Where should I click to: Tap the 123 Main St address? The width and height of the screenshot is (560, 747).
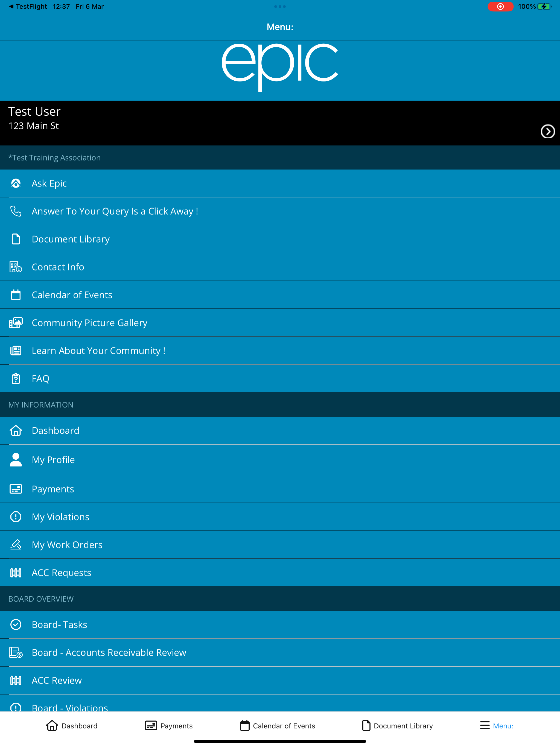[x=33, y=126]
